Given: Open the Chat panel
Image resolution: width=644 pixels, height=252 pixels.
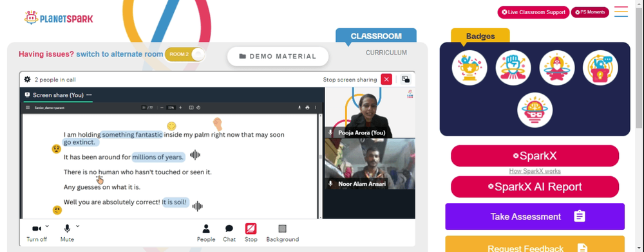Looking at the screenshot, I should [229, 233].
